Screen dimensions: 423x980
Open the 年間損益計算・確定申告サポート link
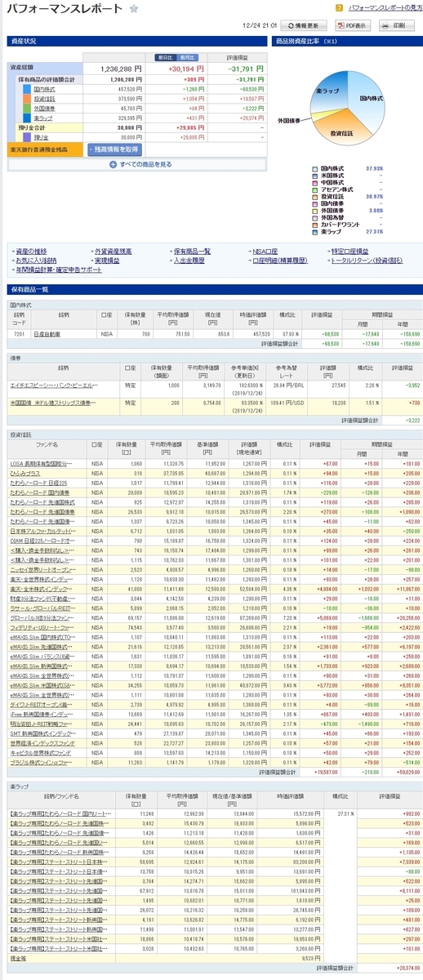(60, 269)
